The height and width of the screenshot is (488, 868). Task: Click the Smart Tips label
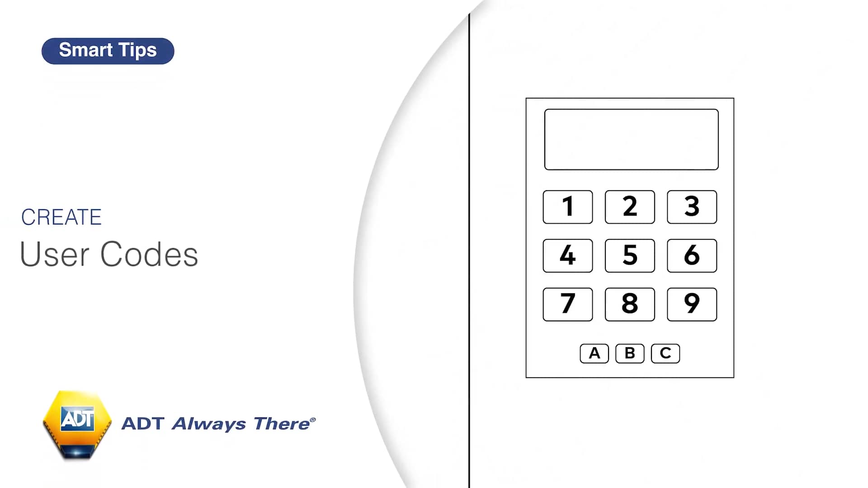pyautogui.click(x=108, y=50)
